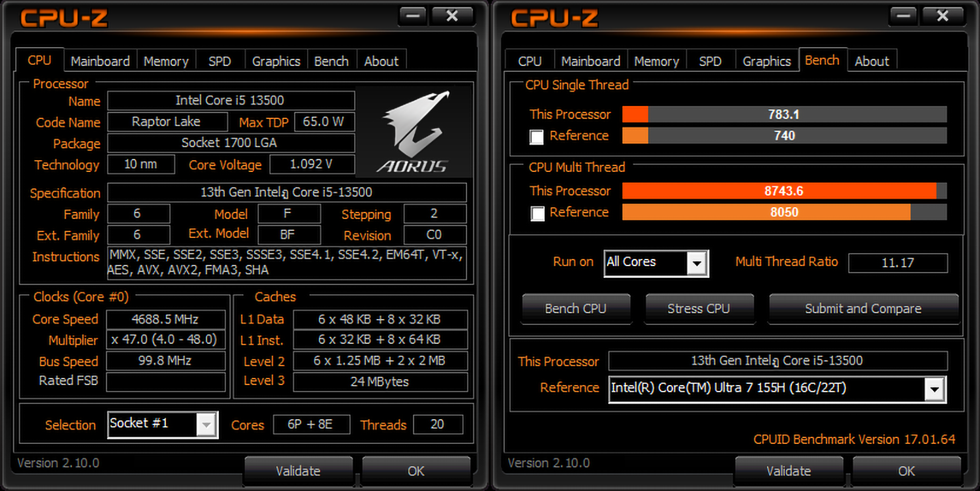The image size is (980, 491).
Task: Click multi thread Reference bar 8050
Action: tap(784, 212)
